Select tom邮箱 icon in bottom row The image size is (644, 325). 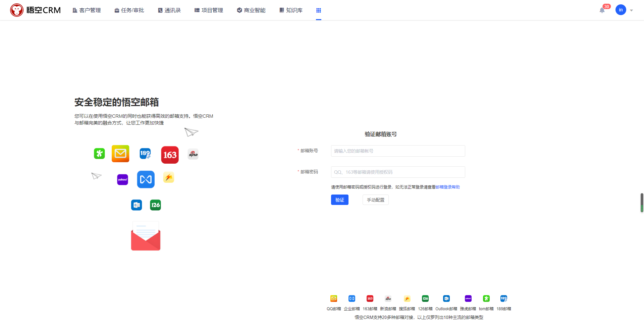486,299
